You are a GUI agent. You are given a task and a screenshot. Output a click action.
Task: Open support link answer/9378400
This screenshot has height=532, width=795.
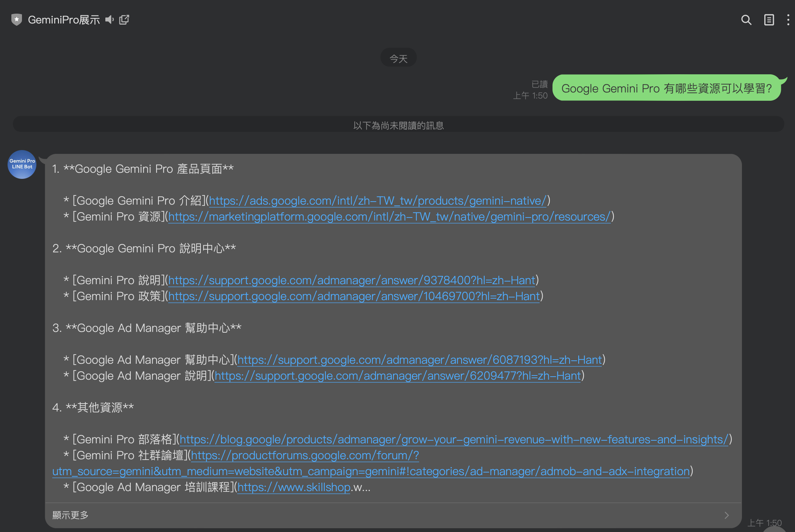352,280
